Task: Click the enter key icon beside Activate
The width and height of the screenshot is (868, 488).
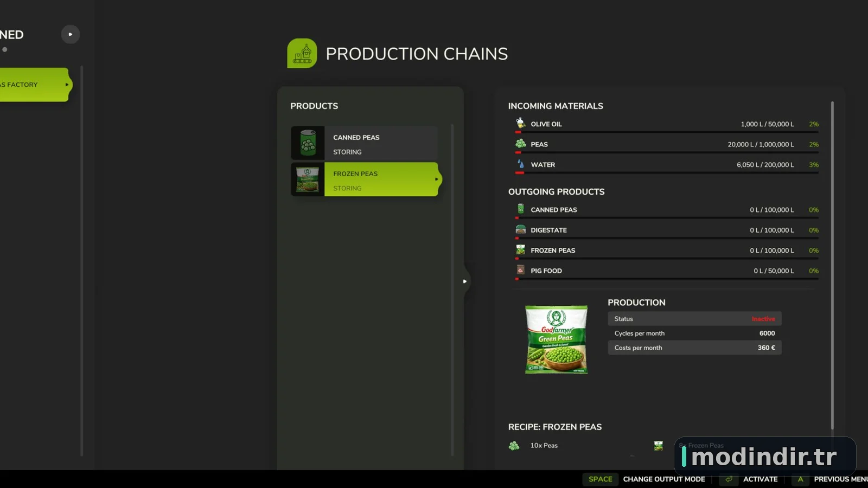Action: tap(729, 479)
